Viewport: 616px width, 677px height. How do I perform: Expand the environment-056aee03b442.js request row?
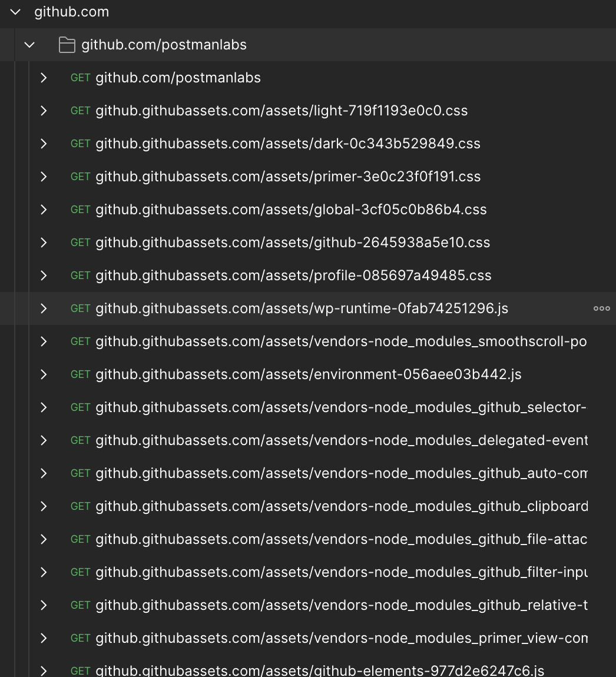pyautogui.click(x=44, y=374)
